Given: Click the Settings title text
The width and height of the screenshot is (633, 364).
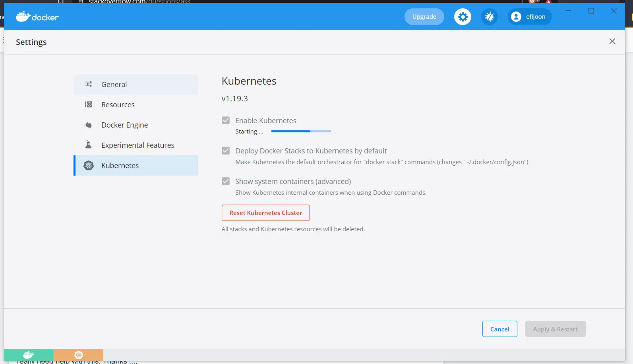Looking at the screenshot, I should [31, 42].
